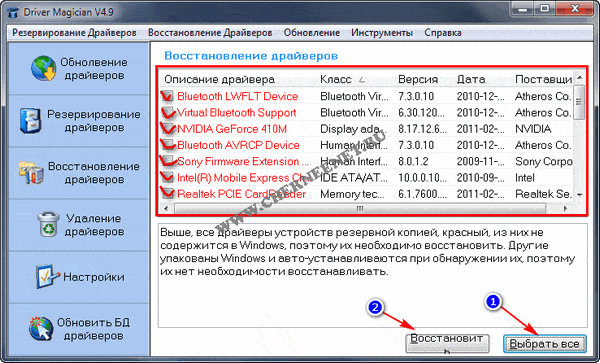The height and width of the screenshot is (363, 600).
Task: Click the Восстановление драйверов panel heading
Action: (251, 56)
